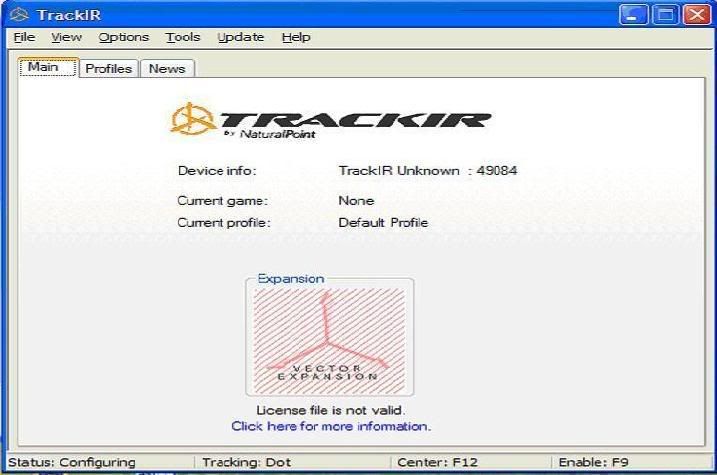Switch to the Profiles tab
Viewport: 717px width, 475px height.
[x=109, y=69]
